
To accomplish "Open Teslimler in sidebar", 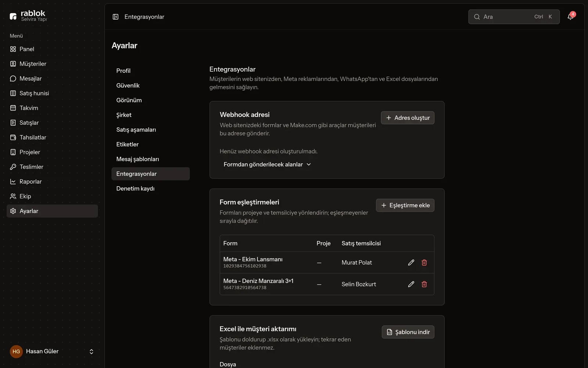I will (x=52, y=167).
